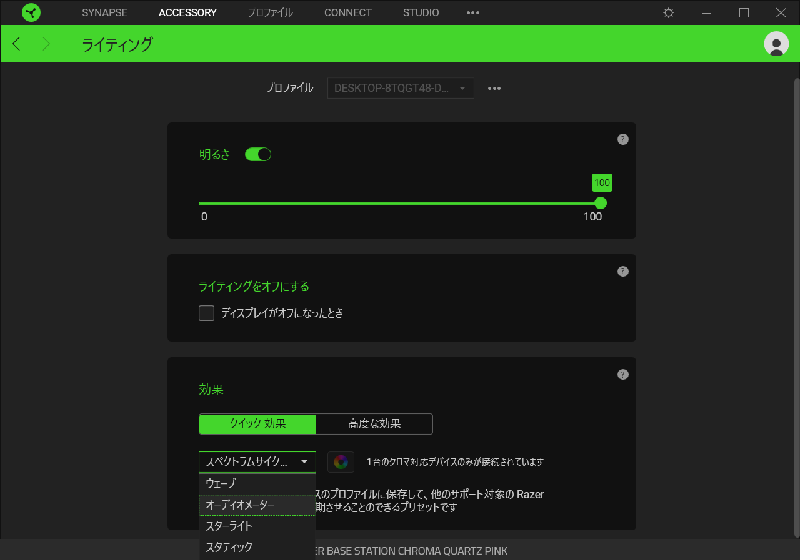This screenshot has height=560, width=800.
Task: Open the DESKTOP-8TQGT48 profile dropdown
Action: 400,88
